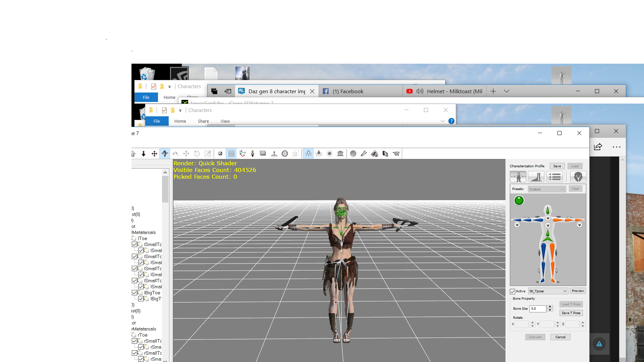The image size is (644, 362).
Task: Open the 00_Tpose dropdown
Action: [548, 291]
